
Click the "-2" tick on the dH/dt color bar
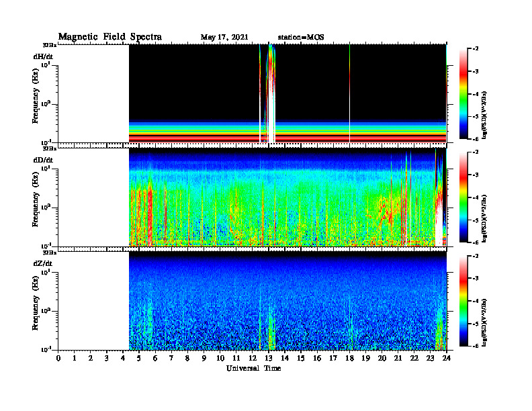tap(476, 49)
